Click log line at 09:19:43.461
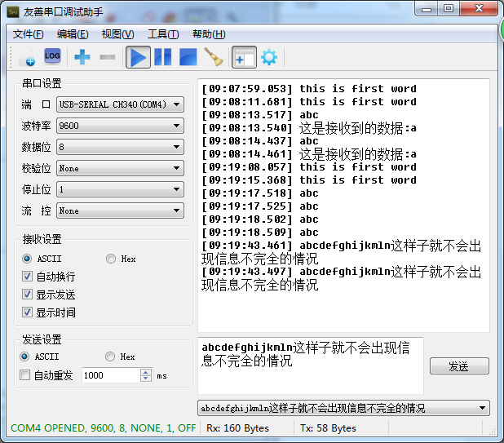Viewport: 504px width, 443px height. click(342, 252)
